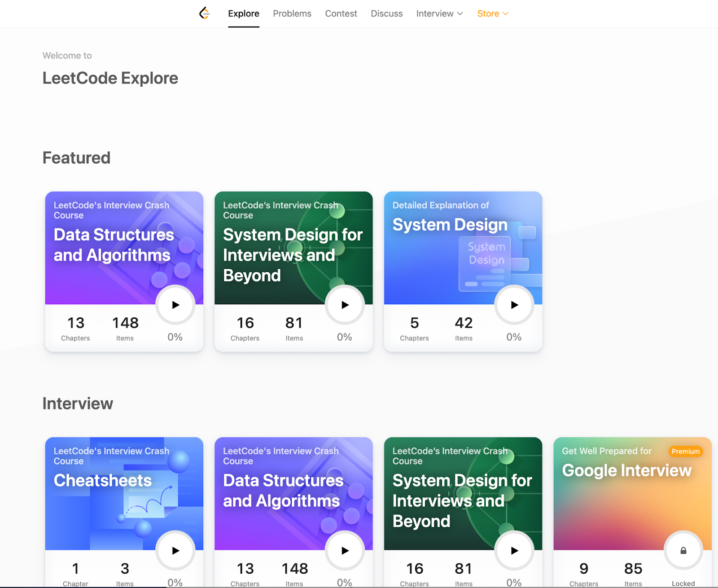Click the 3 Items count on Cheatsheets
Screen dimensions: 718x588
pyautogui.click(x=125, y=574)
